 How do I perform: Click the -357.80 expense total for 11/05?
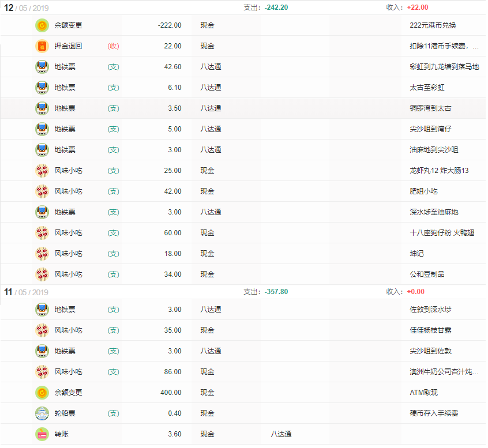[276, 292]
